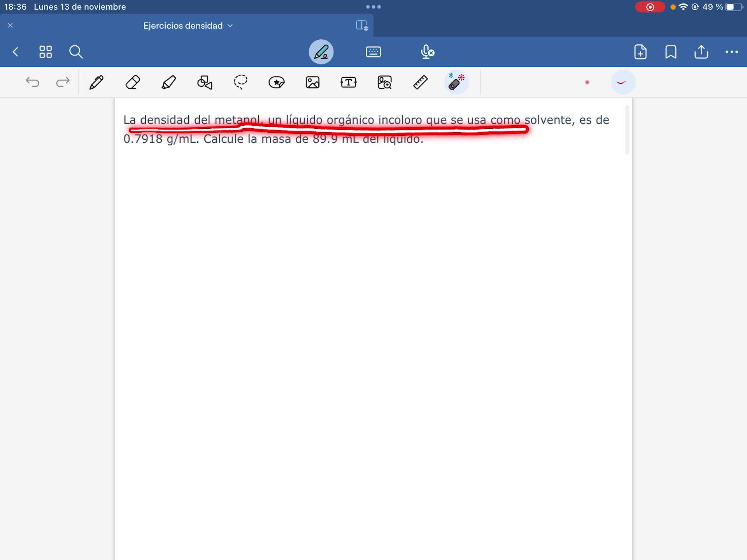Open the Shapes tool
Viewport: 747px width, 560px height.
205,82
